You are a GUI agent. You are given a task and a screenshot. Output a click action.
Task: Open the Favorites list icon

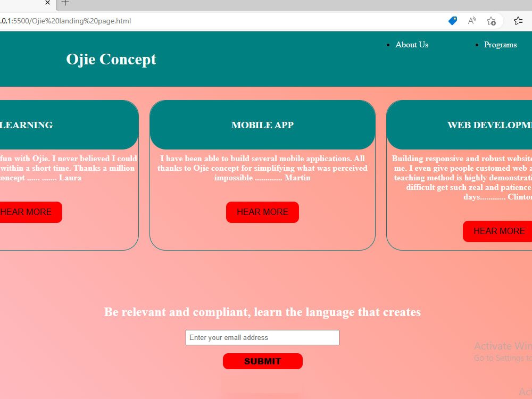(519, 21)
